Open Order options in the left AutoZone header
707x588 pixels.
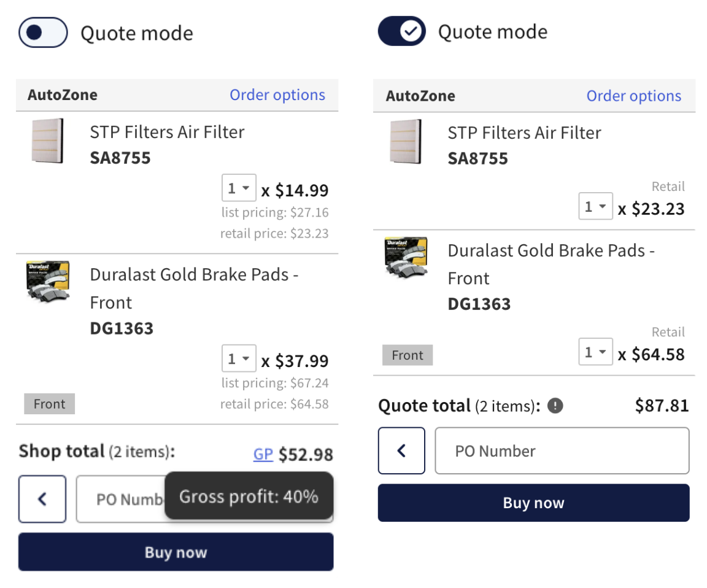pos(277,95)
